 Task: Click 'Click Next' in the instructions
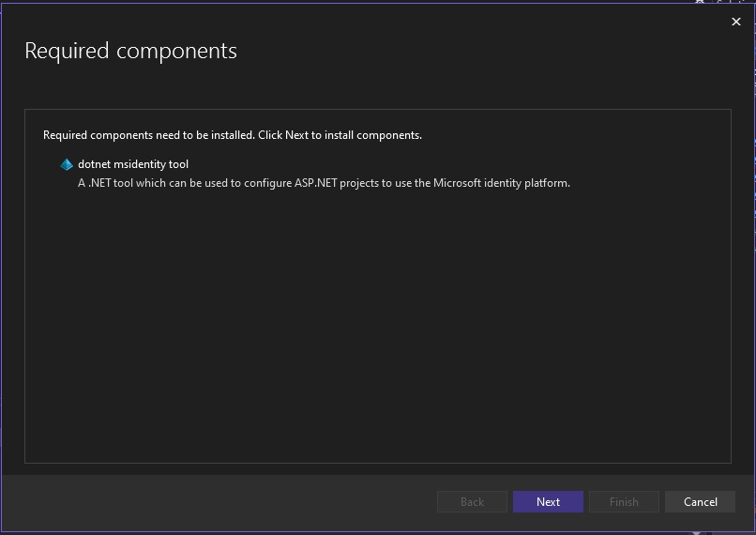[x=283, y=135]
